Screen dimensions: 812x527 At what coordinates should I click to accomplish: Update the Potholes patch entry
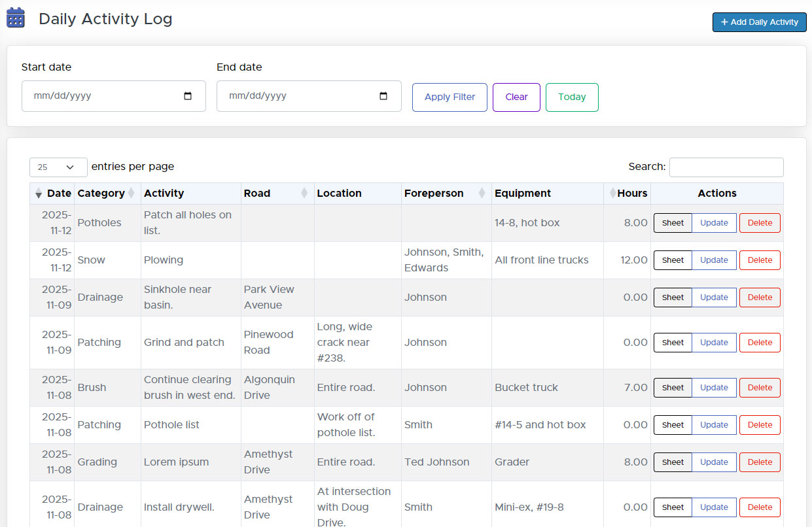(714, 223)
